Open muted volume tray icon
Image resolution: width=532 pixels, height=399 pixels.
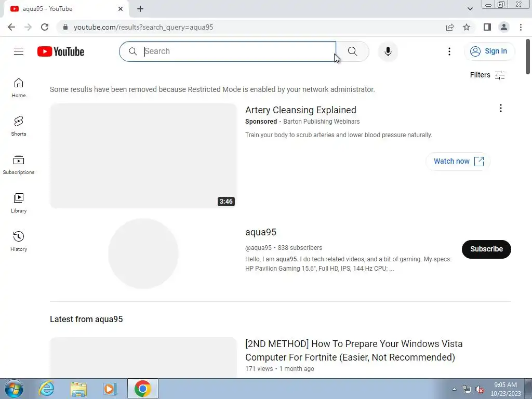[x=480, y=390]
